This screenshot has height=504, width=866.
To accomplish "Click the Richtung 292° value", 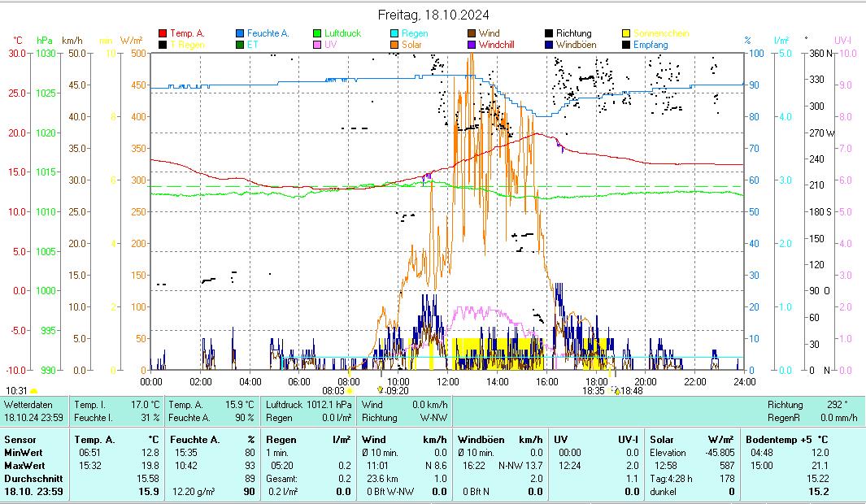I will pyautogui.click(x=836, y=404).
